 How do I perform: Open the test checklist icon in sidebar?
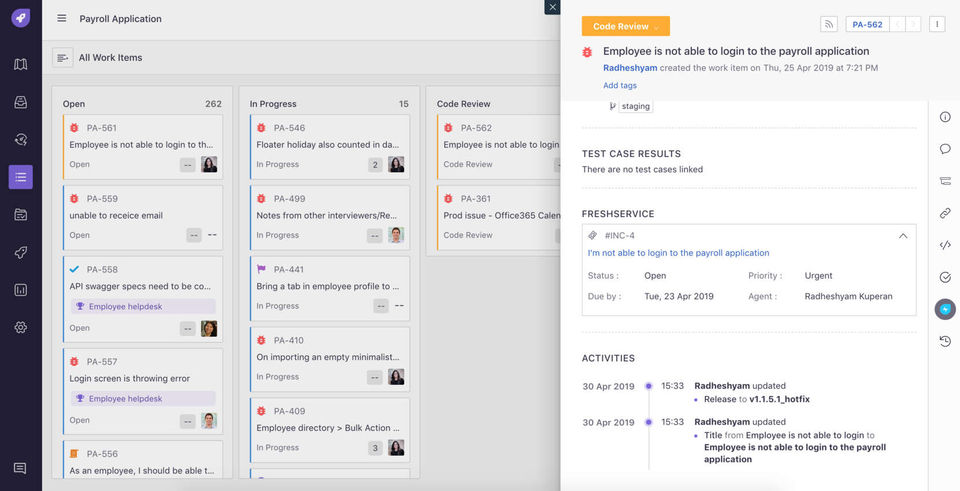pyautogui.click(x=21, y=214)
